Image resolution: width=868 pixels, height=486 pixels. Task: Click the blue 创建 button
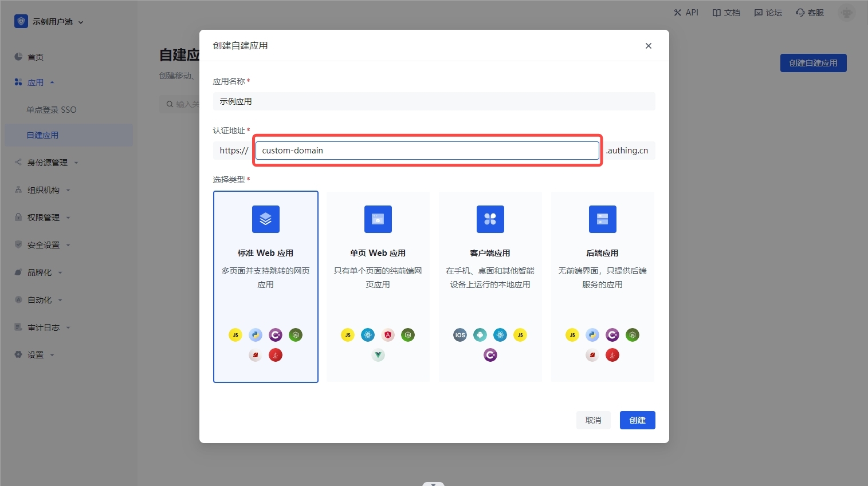[x=637, y=420]
